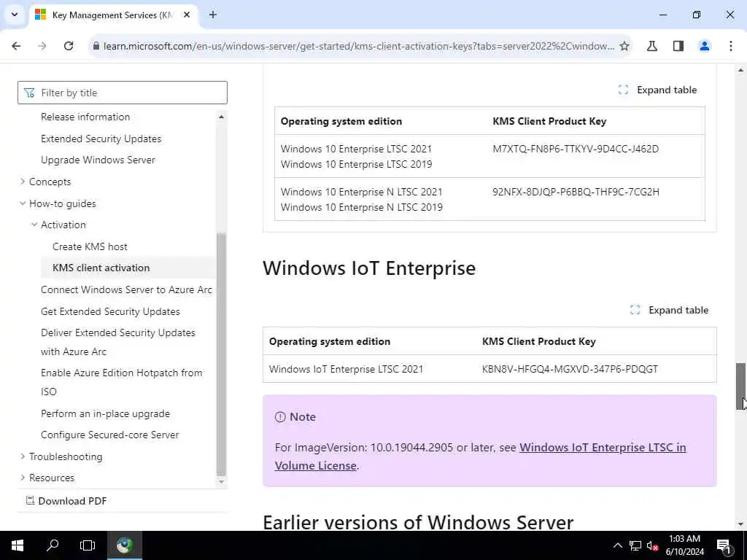The image size is (747, 560).
Task: Click the sidebar scrollbar thumb
Action: pyautogui.click(x=221, y=354)
